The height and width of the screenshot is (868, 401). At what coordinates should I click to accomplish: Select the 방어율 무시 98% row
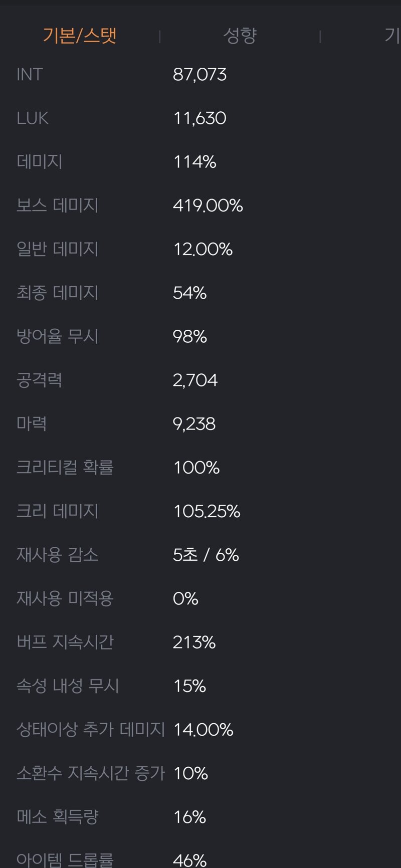coord(200,336)
